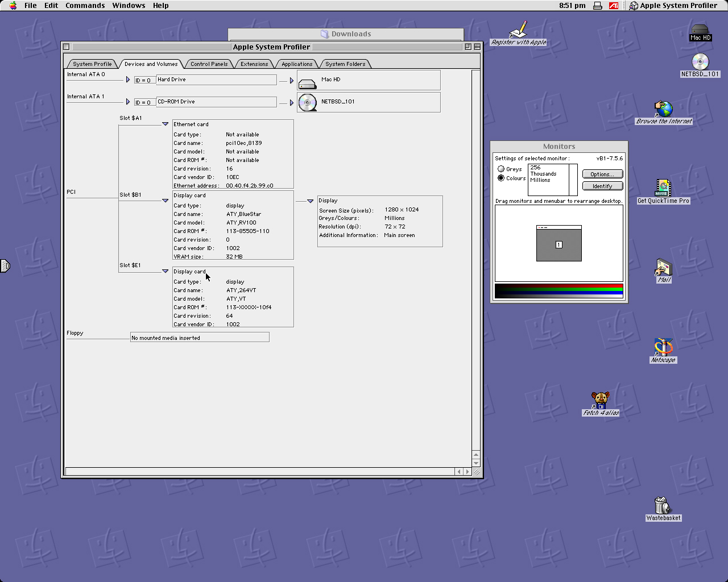Image resolution: width=728 pixels, height=582 pixels.
Task: Click the Downloads window title bar
Action: pos(346,34)
